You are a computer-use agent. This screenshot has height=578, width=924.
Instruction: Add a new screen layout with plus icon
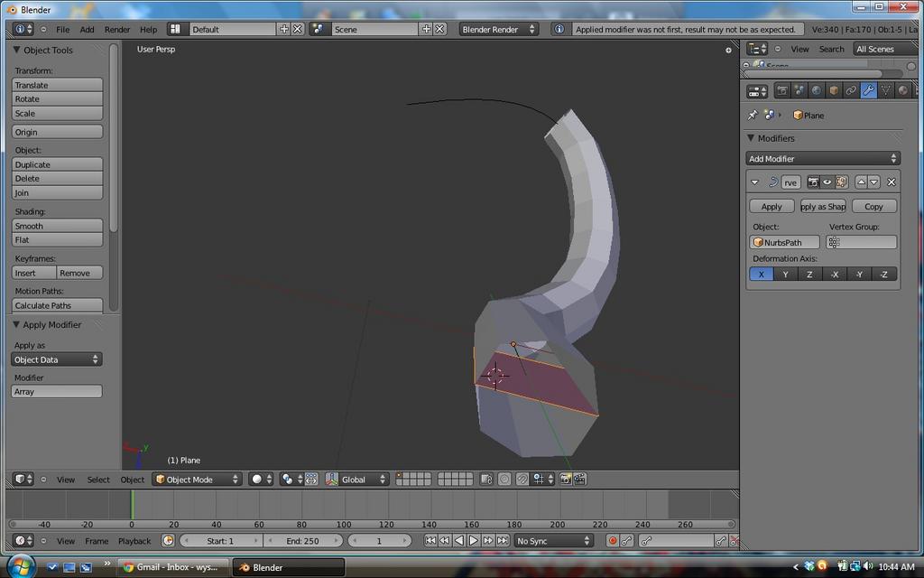284,29
